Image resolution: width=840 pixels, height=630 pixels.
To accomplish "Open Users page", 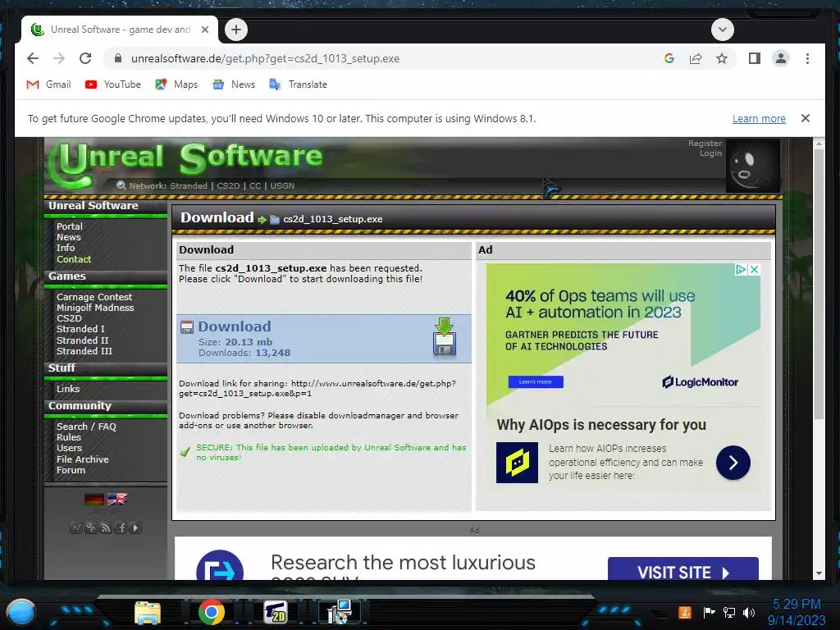I will 69,448.
